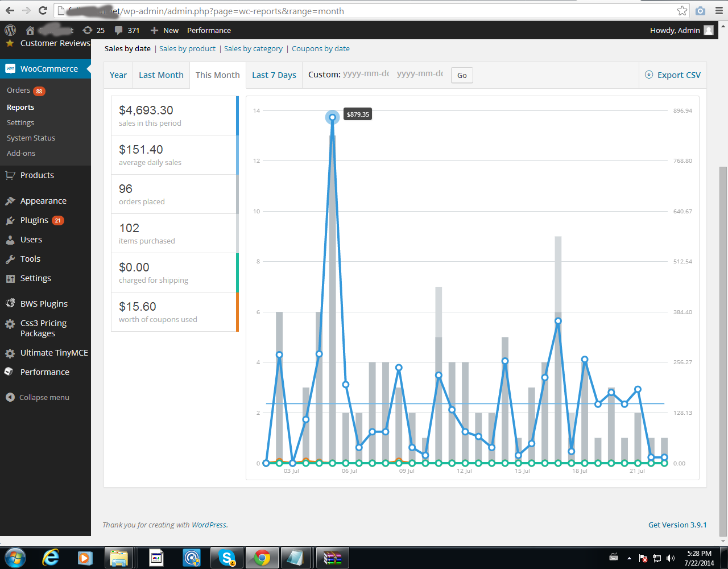Click the updates icon showing 25

pos(94,30)
